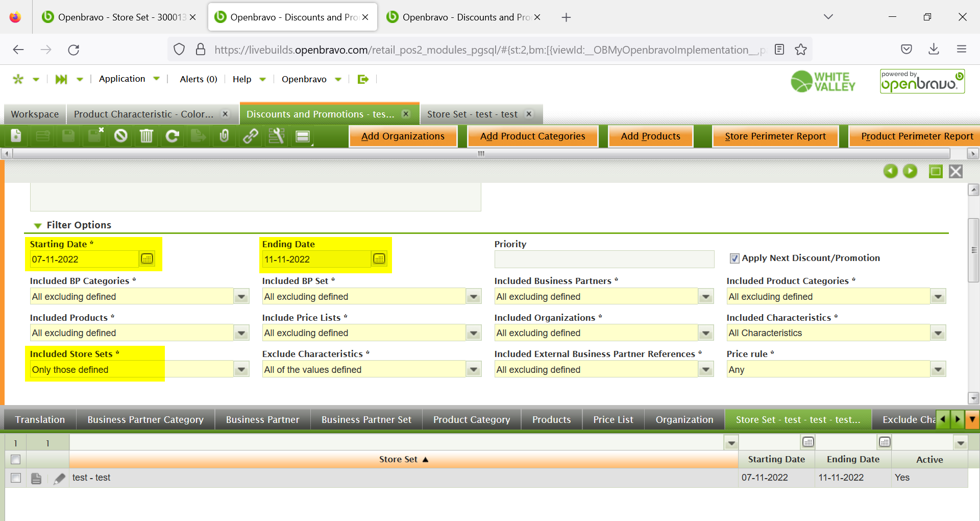980x521 pixels.
Task: Click the form's vertical scrollbar thumb
Action: click(x=973, y=250)
